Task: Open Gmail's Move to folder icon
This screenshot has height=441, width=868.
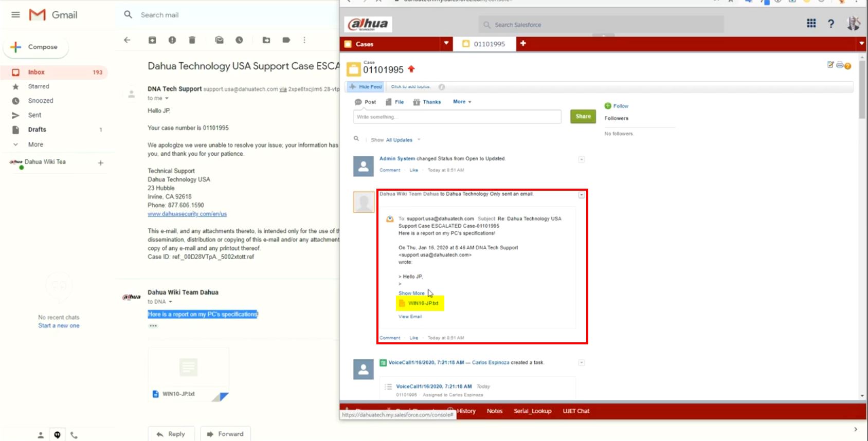Action: tap(266, 40)
